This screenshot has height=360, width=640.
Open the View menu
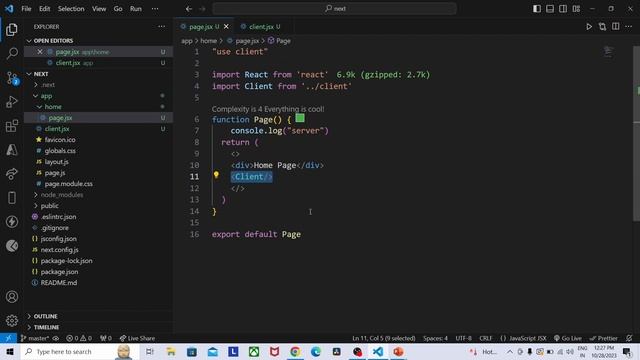click(x=99, y=9)
